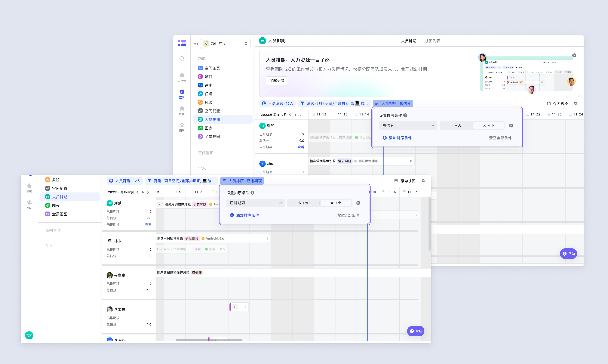Go to 工作台 in the back window rail
This screenshot has height=364, width=608.
tap(182, 77)
